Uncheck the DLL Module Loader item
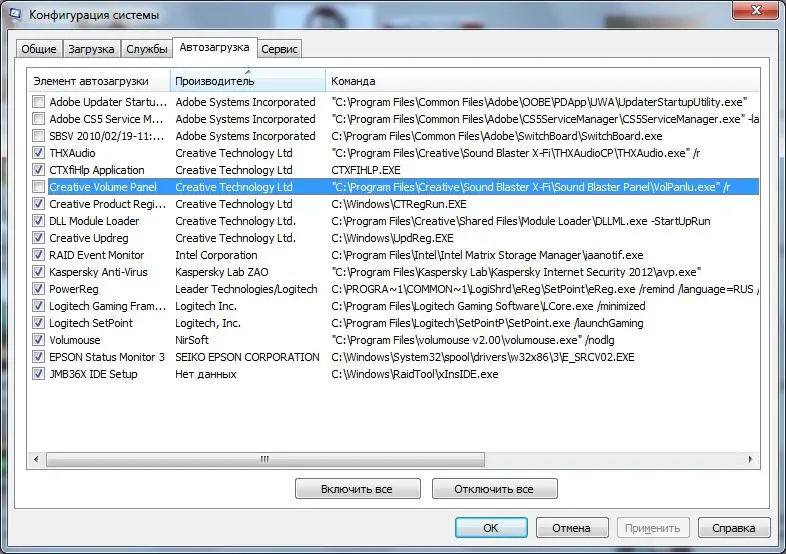 pos(39,221)
